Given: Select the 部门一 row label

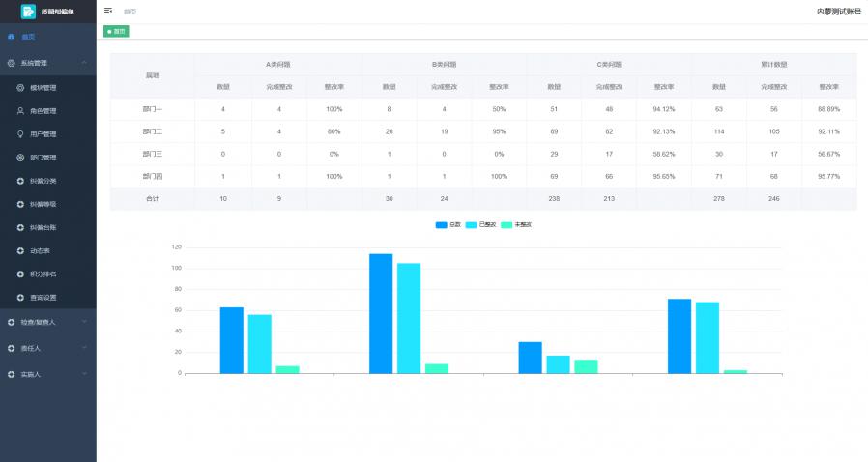Looking at the screenshot, I should click(152, 109).
